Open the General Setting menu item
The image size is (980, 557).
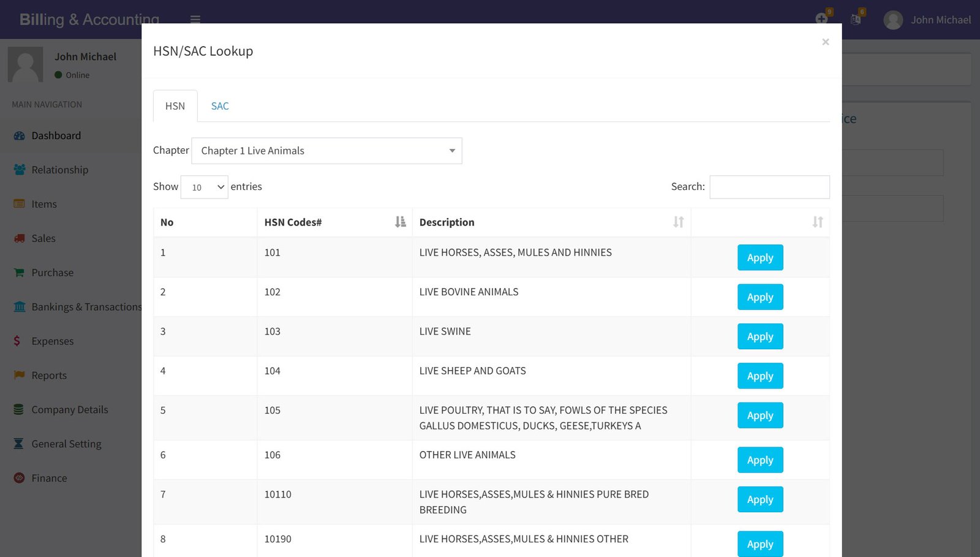71,444
